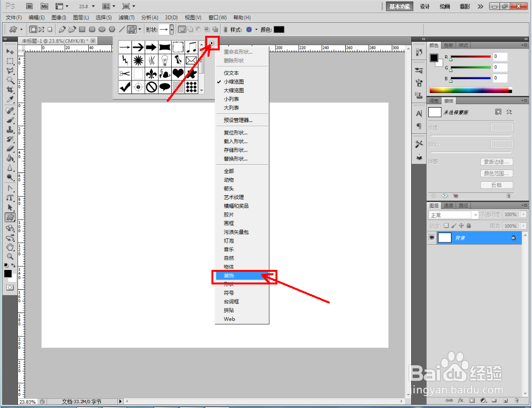Toggle lock transparent pixels
The image size is (532, 408).
tap(446, 226)
